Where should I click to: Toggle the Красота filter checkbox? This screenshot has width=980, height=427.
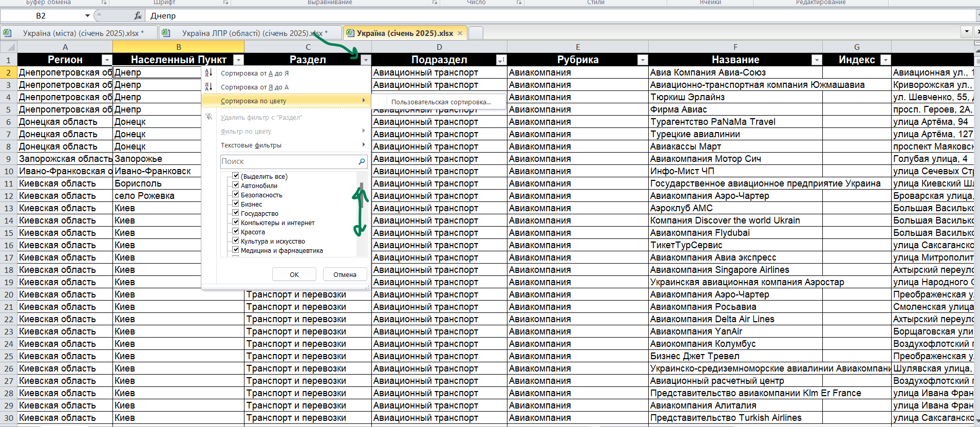tap(236, 231)
